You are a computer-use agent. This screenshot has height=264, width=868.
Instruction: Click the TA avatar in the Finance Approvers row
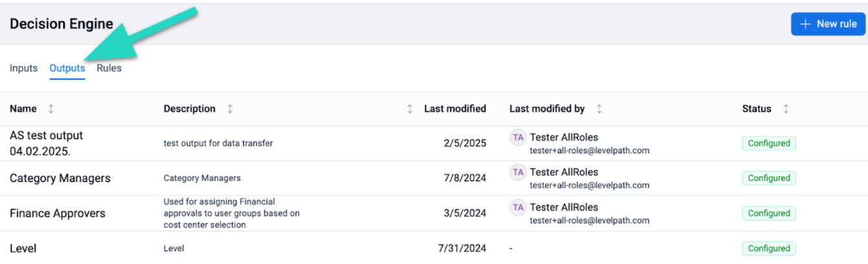click(517, 208)
